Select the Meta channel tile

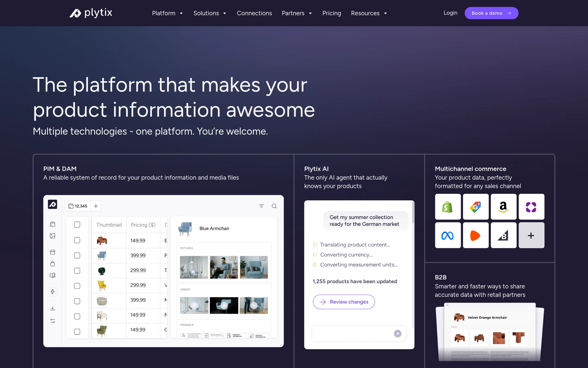448,235
